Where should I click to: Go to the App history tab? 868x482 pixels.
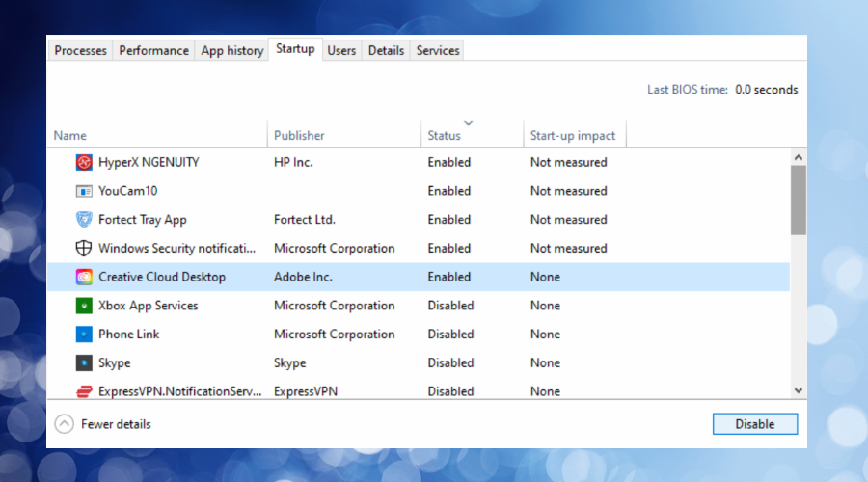pos(231,50)
